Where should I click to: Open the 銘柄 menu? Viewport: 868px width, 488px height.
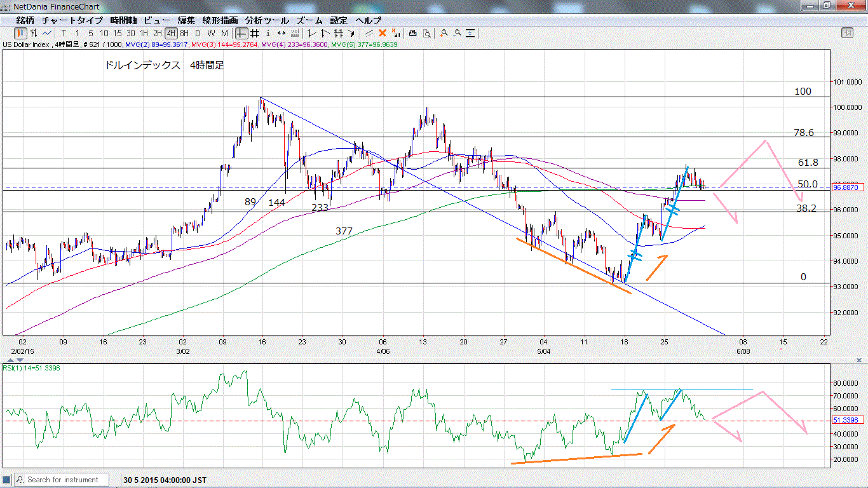pyautogui.click(x=25, y=20)
